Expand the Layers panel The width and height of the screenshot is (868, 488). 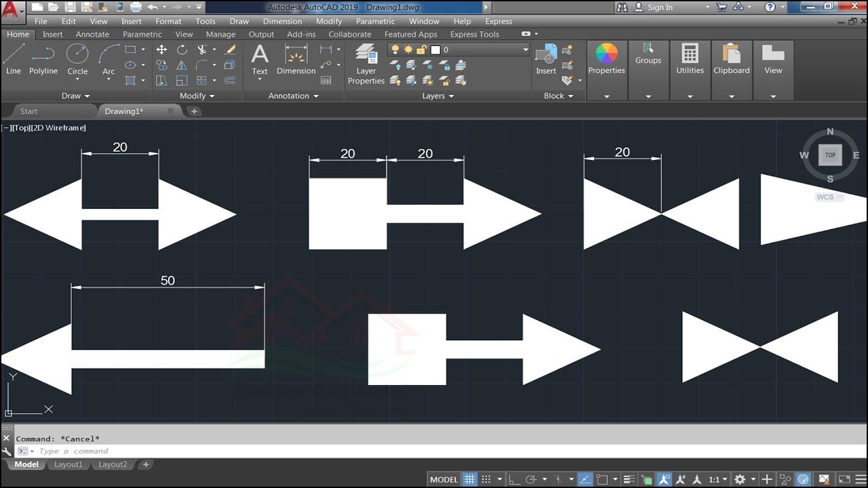pos(438,96)
